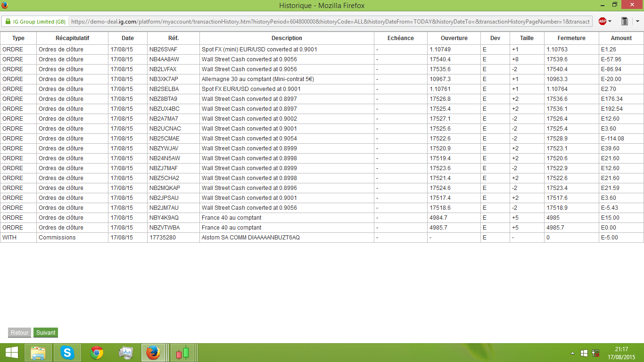Launch Google Chrome from the taskbar

tap(97, 353)
